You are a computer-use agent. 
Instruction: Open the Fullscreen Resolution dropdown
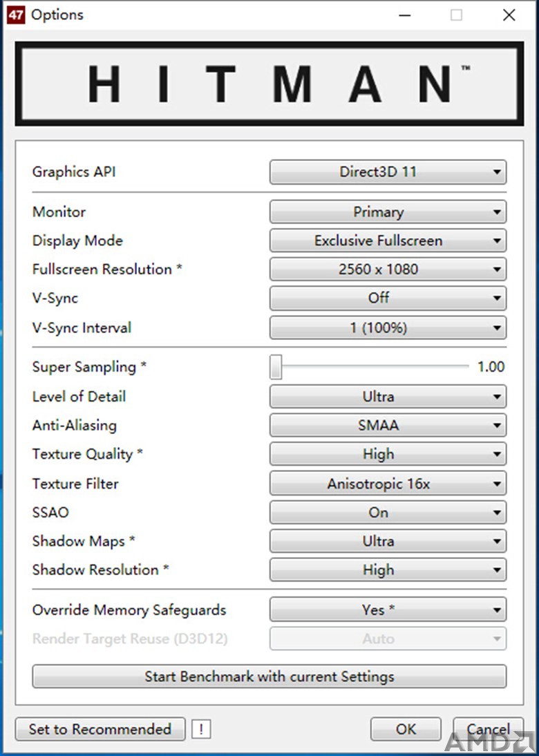tap(388, 269)
